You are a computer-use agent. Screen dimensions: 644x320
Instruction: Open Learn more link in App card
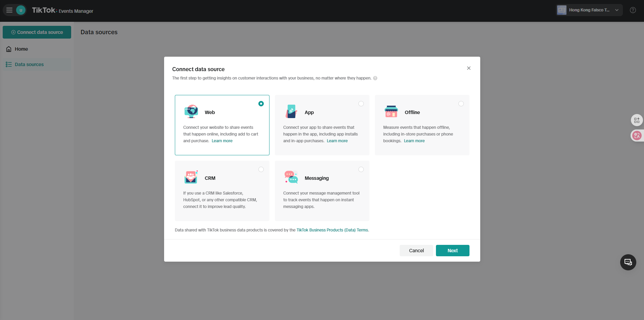337,141
